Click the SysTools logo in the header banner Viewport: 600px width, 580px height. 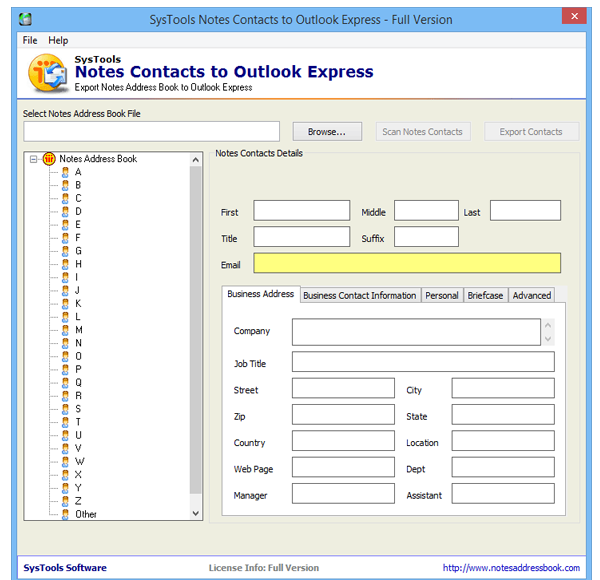48,73
